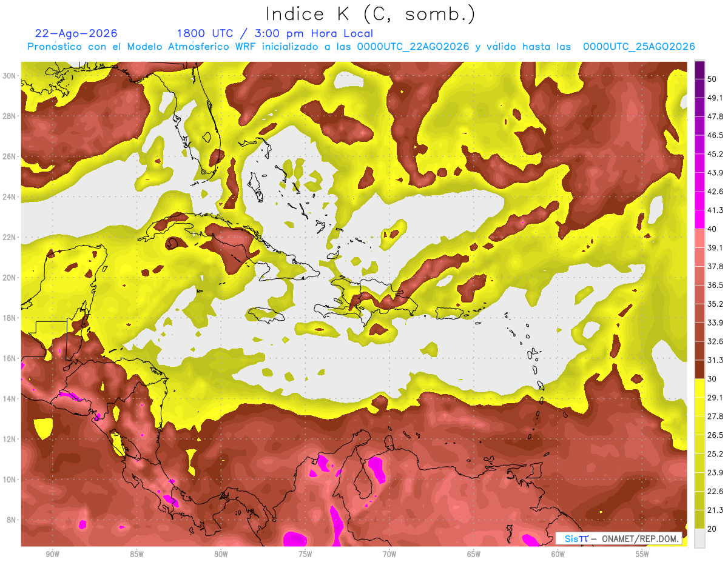Click the longitude label 75W
The height and width of the screenshot is (562, 728).
[305, 555]
